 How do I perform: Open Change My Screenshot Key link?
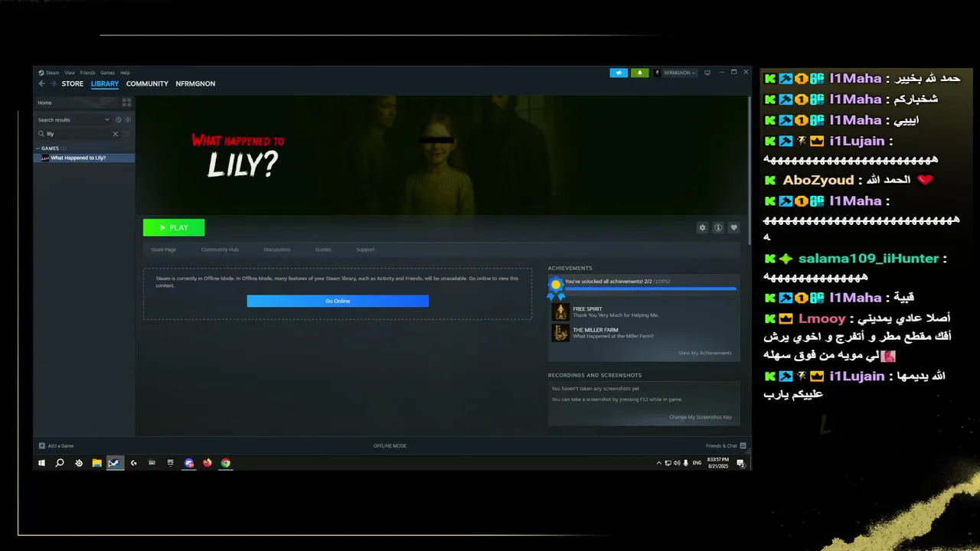[700, 417]
